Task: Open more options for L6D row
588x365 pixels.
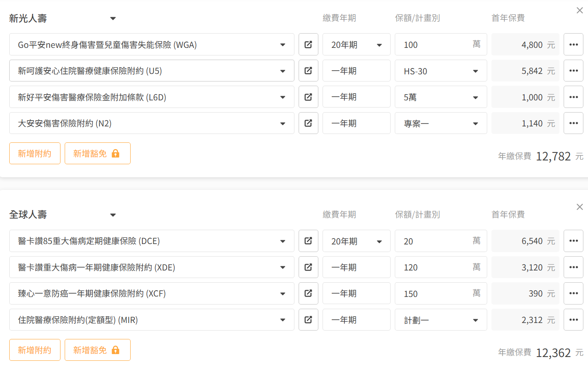Action: pyautogui.click(x=573, y=97)
